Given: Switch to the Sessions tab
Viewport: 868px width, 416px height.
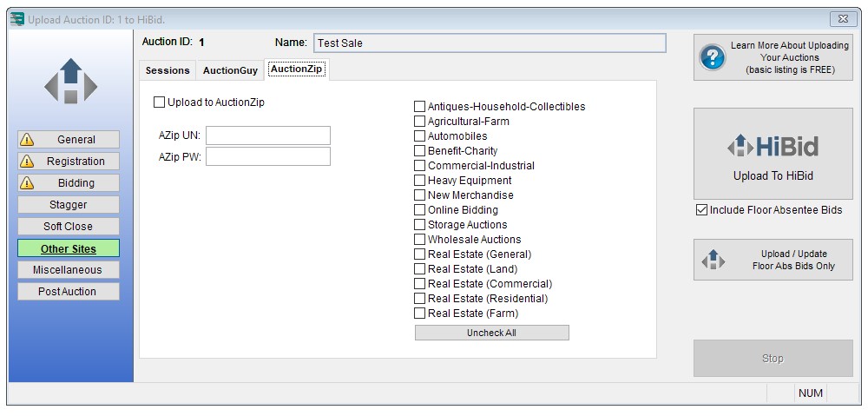Looking at the screenshot, I should click(x=168, y=70).
